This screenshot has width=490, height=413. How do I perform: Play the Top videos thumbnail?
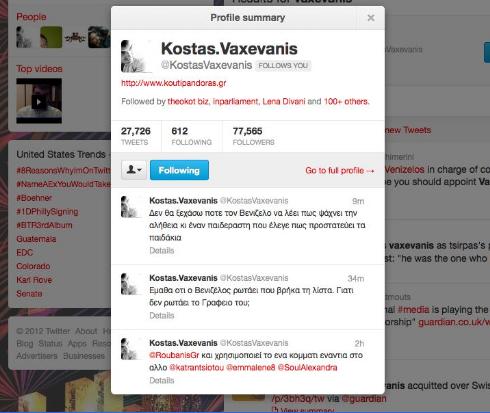coord(39,101)
